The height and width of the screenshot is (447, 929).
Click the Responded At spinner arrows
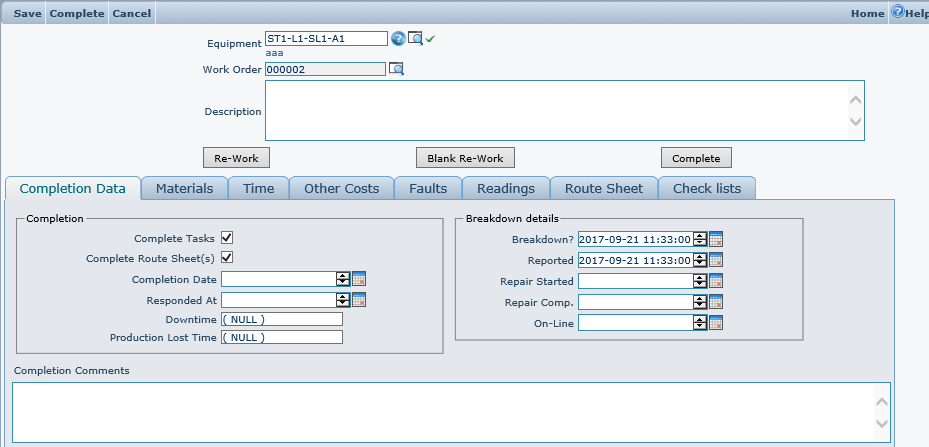(343, 300)
